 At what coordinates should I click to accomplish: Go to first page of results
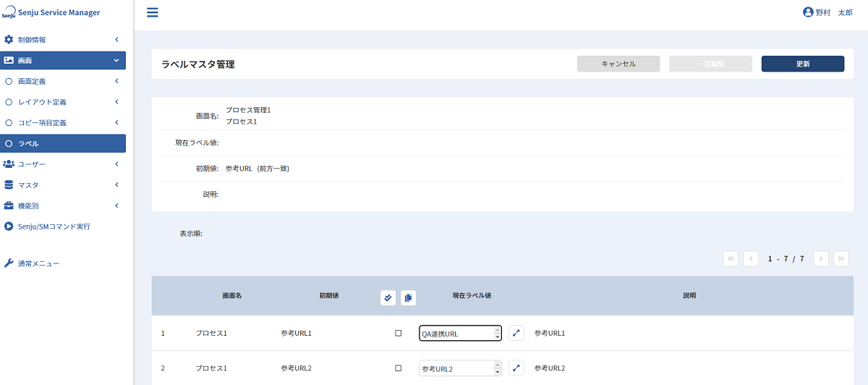[x=731, y=258]
